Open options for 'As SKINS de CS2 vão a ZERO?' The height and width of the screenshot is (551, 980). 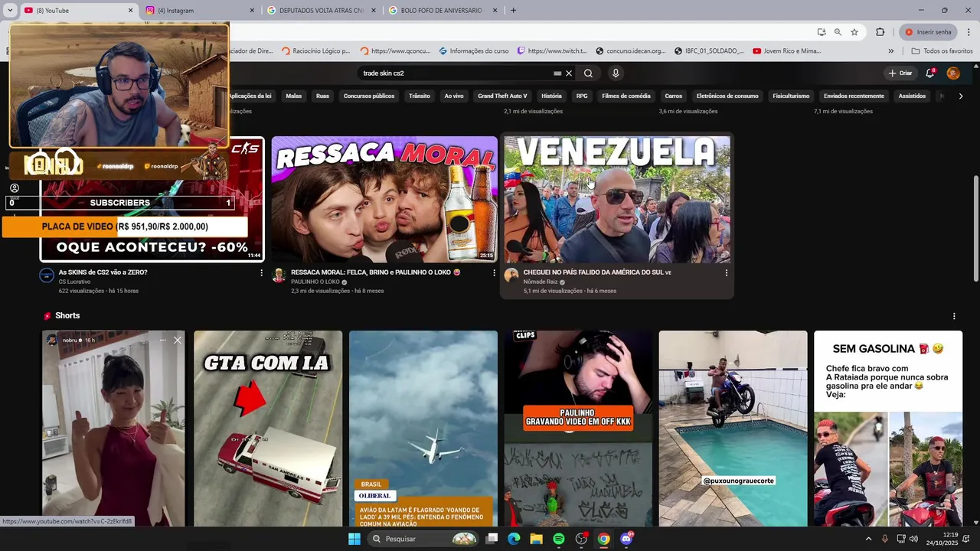261,272
